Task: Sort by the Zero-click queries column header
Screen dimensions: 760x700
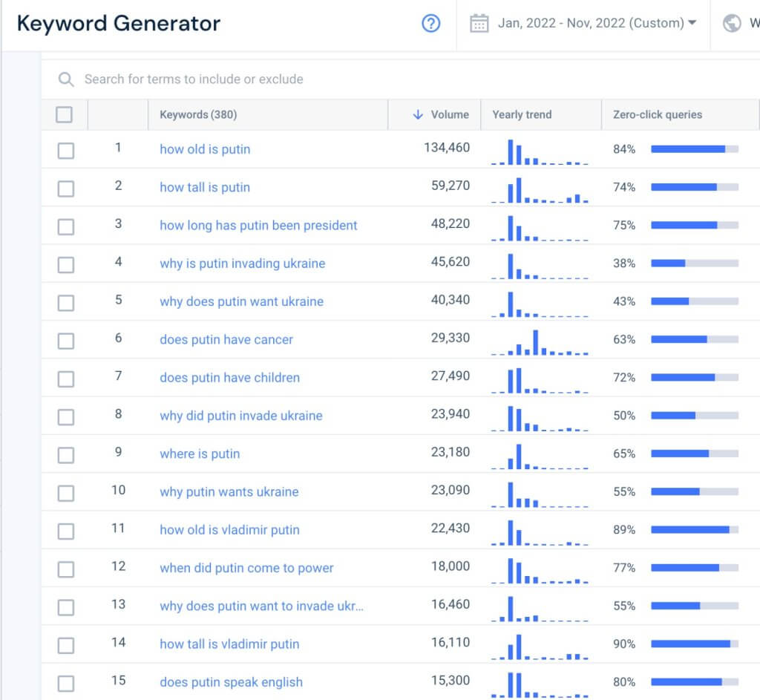Action: 657,114
